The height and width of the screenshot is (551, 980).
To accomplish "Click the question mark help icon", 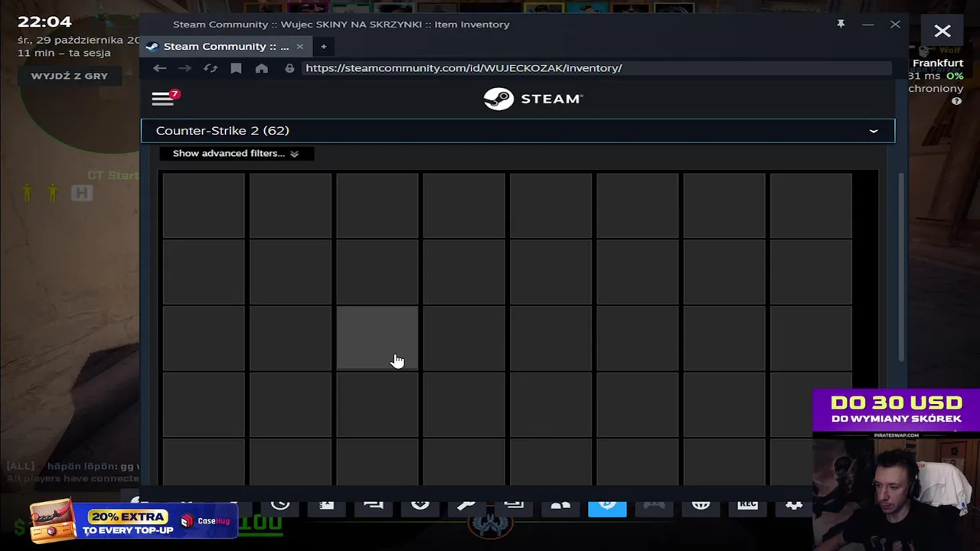I will [956, 101].
